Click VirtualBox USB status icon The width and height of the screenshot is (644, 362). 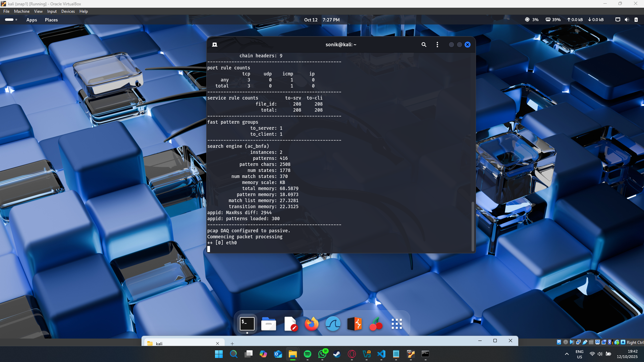pyautogui.click(x=585, y=342)
